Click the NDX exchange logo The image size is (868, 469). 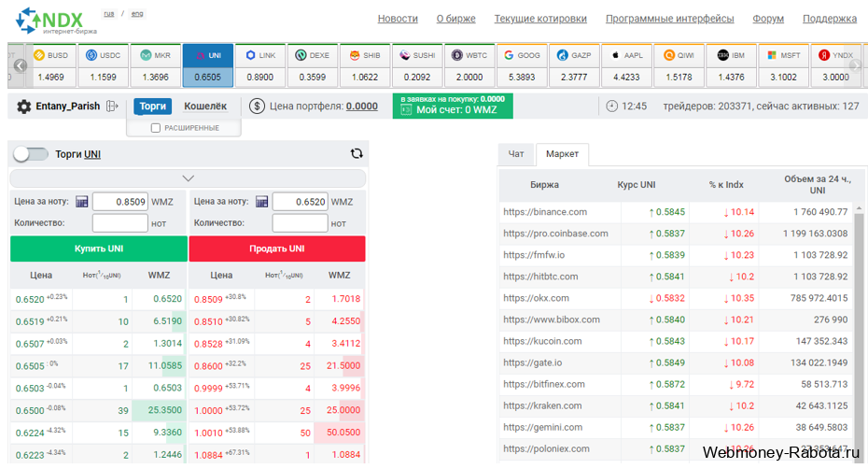(x=55, y=21)
